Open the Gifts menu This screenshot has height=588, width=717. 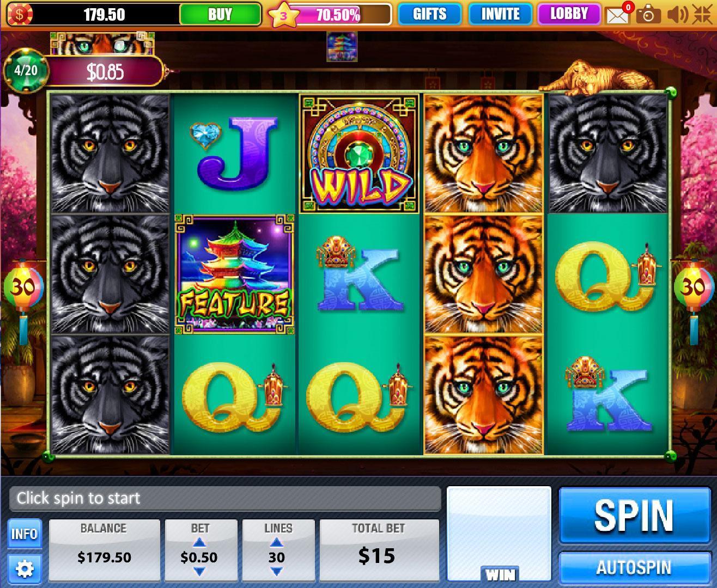point(430,14)
